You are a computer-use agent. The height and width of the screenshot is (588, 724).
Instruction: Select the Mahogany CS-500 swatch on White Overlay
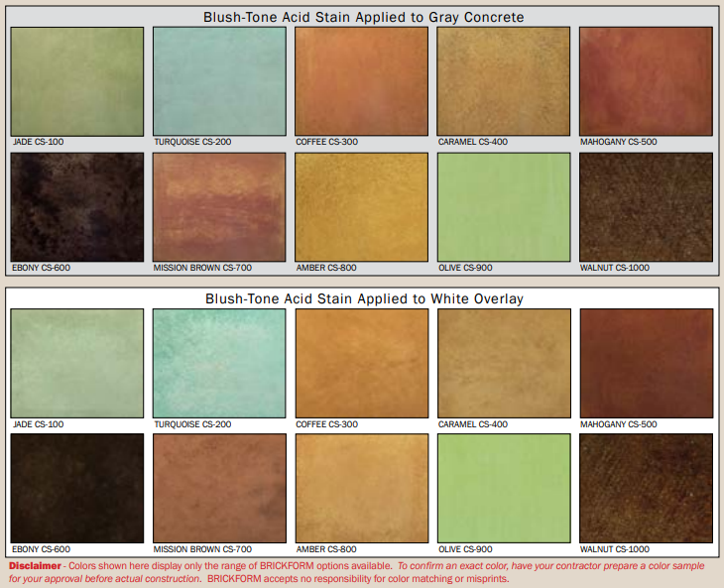click(x=646, y=363)
